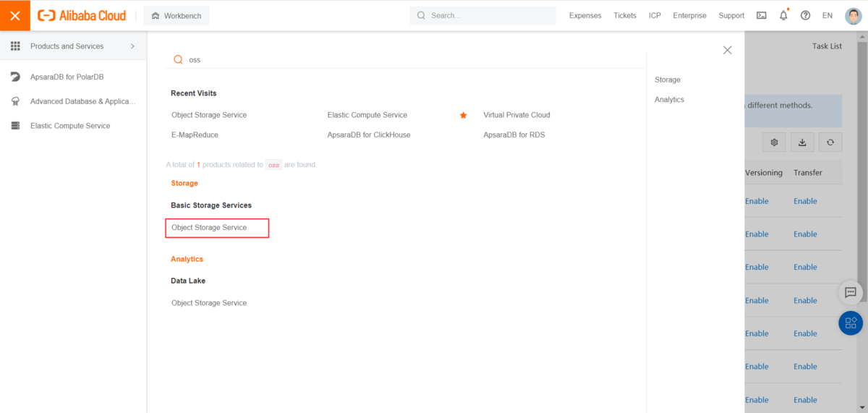Expand Products and Services
868x413 pixels.
73,46
